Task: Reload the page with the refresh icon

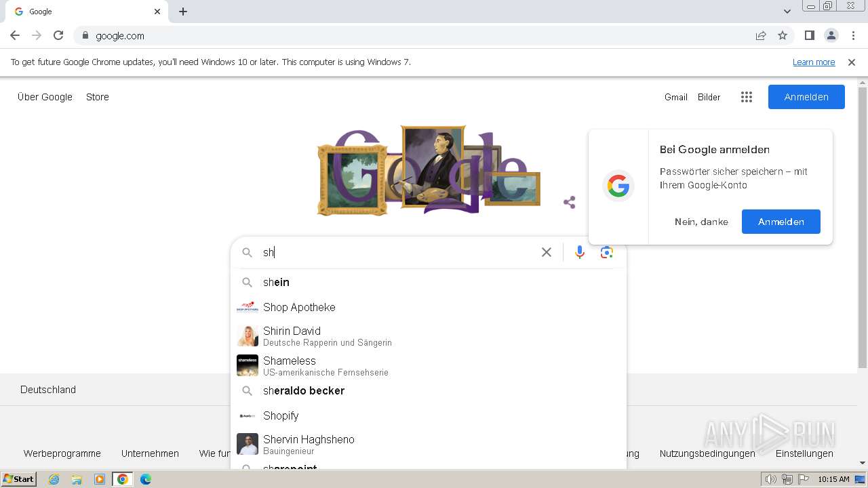Action: pyautogui.click(x=58, y=35)
